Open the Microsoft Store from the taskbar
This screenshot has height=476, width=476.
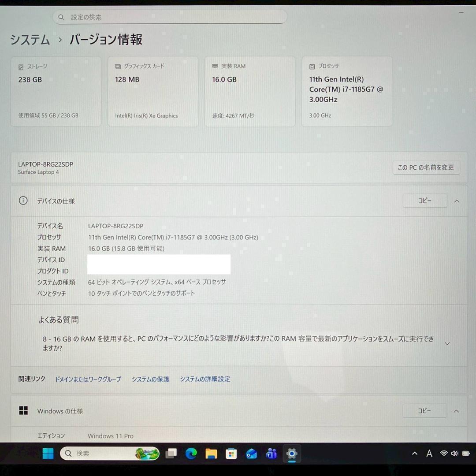tap(231, 454)
